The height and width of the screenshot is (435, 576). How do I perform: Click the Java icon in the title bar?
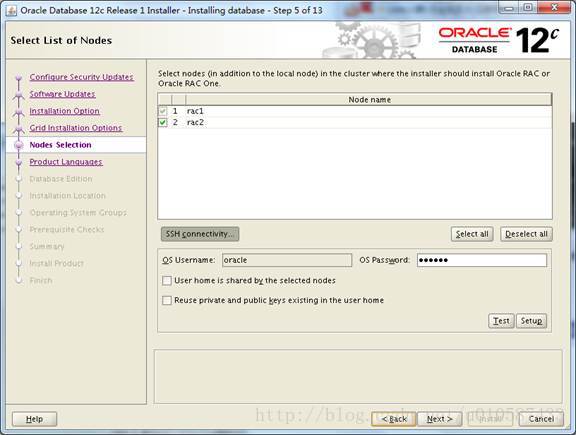tap(11, 11)
